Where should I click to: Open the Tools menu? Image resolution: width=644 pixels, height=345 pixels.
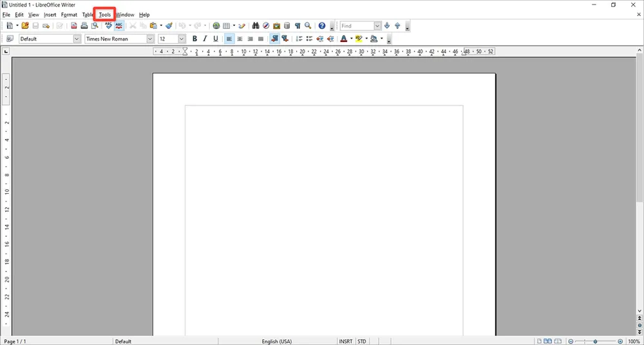(105, 15)
